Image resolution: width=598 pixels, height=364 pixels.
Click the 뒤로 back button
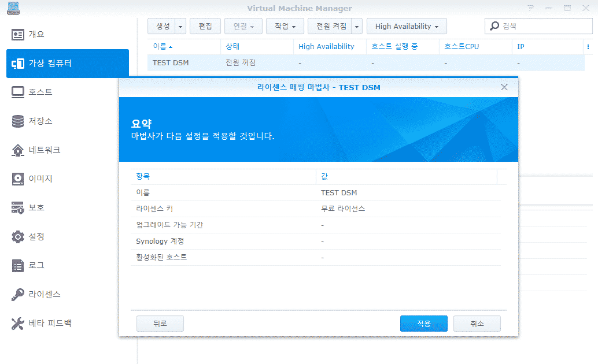tap(160, 324)
